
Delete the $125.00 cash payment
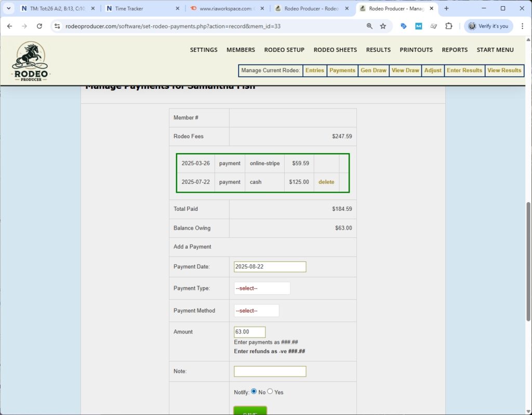click(x=326, y=182)
